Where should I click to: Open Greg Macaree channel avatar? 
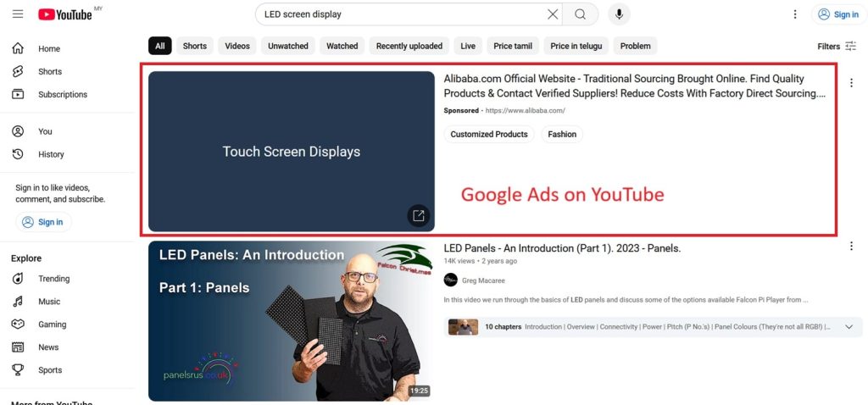451,280
